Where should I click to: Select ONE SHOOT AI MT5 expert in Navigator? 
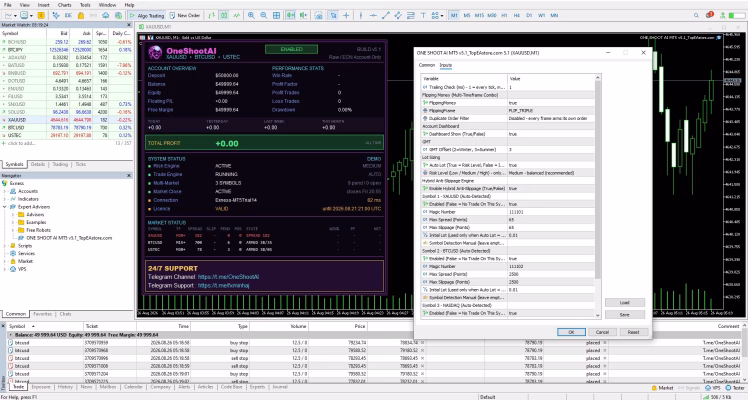pos(69,238)
